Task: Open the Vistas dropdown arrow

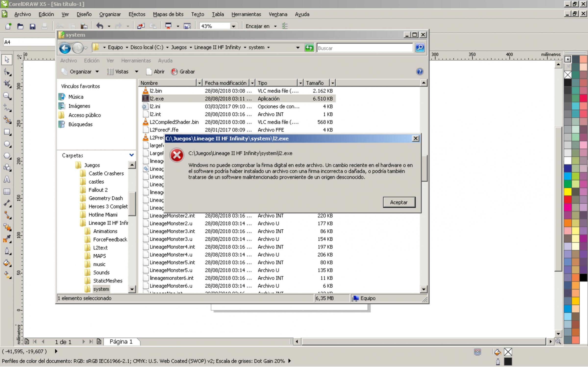Action: (137, 71)
